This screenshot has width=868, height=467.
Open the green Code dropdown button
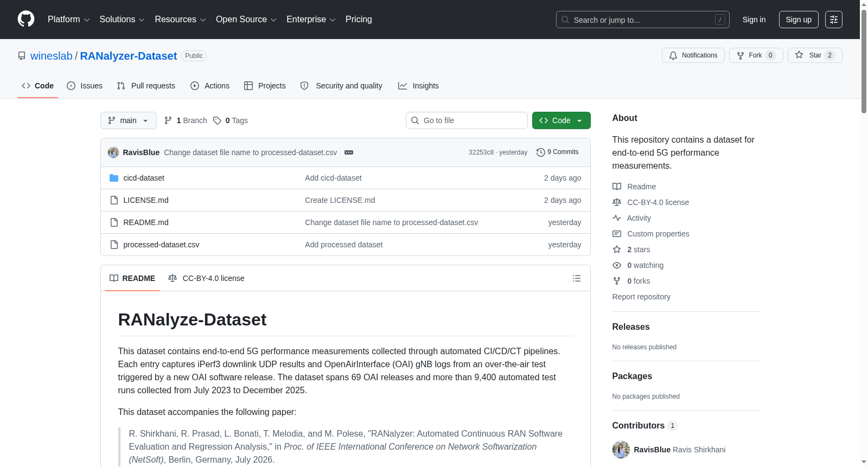(x=561, y=120)
